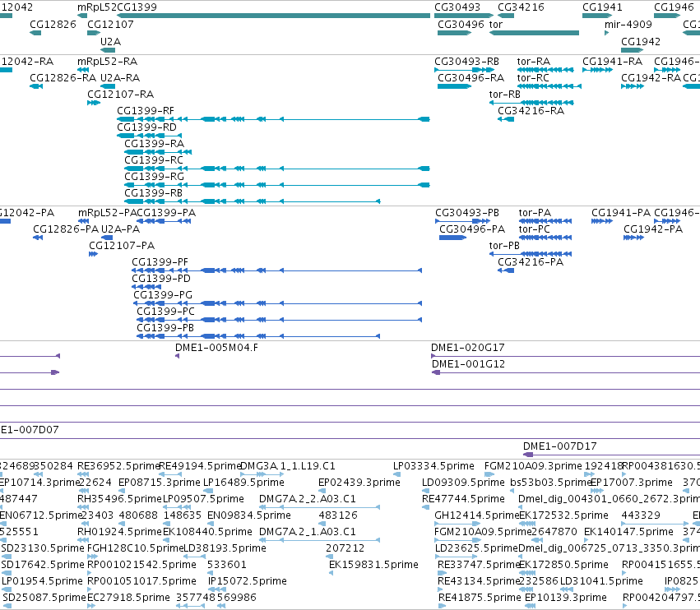This screenshot has height=610, width=700.
Task: Select the DME1-007D17 BAC label
Action: (560, 446)
